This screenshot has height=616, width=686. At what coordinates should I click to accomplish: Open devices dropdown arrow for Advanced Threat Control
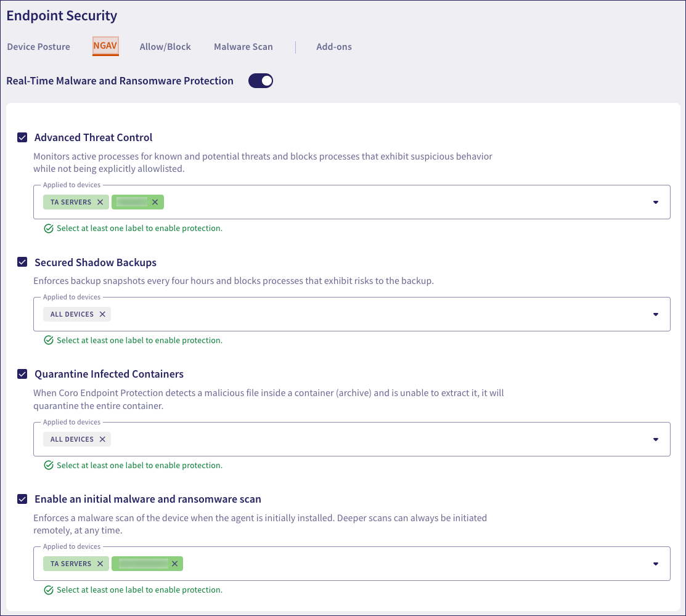[x=655, y=203]
